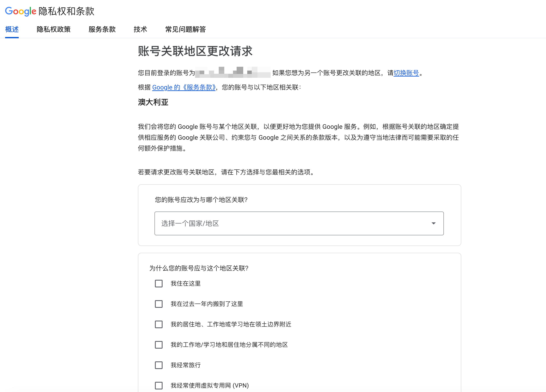Screen dimensions: 546x392
Task: Select 我的工作地/学习地和居住地分属不同的地区 checkbox
Action: 159,345
